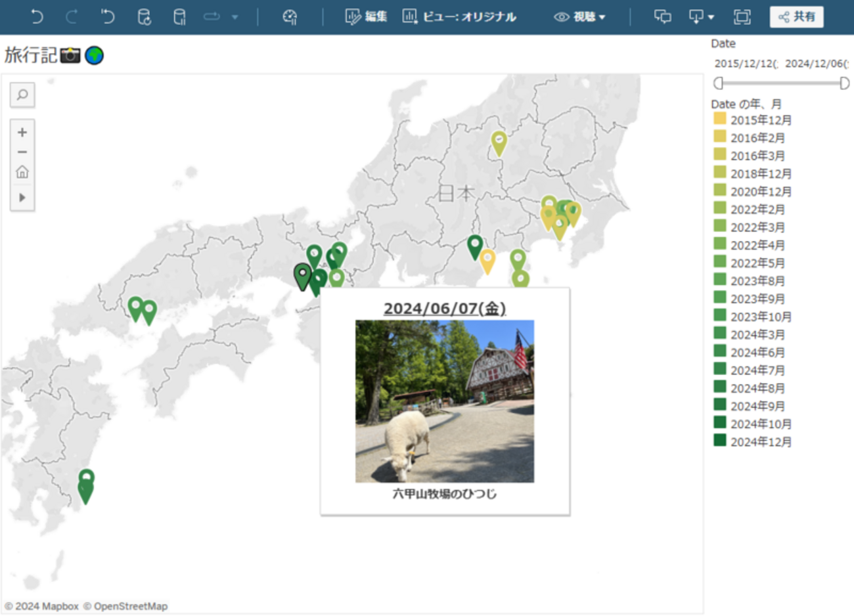Image resolution: width=854 pixels, height=616 pixels.
Task: Reset the map with the home icon
Action: 22,172
